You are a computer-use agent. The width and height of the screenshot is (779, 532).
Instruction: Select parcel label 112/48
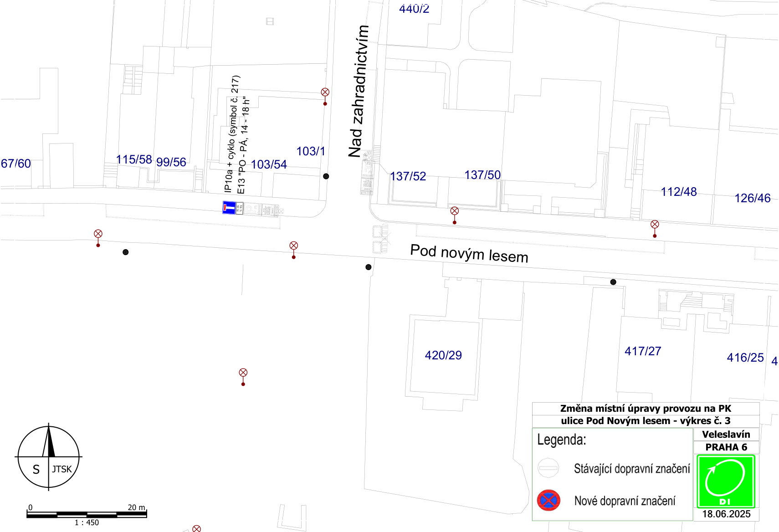click(x=679, y=192)
